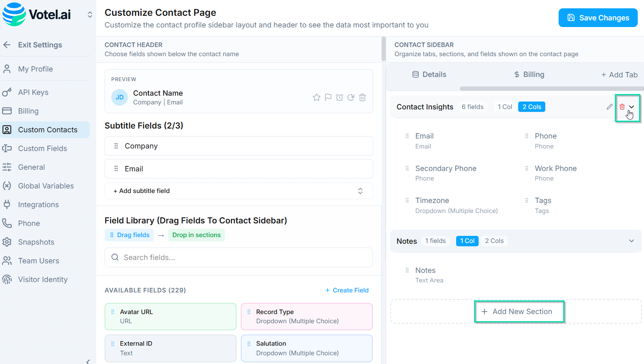Click the Save Changes button
The height and width of the screenshot is (364, 644).
pos(598,18)
